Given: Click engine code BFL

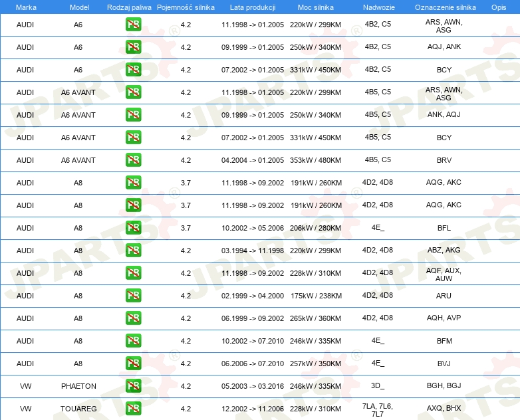Looking at the screenshot, I should click(x=444, y=228).
